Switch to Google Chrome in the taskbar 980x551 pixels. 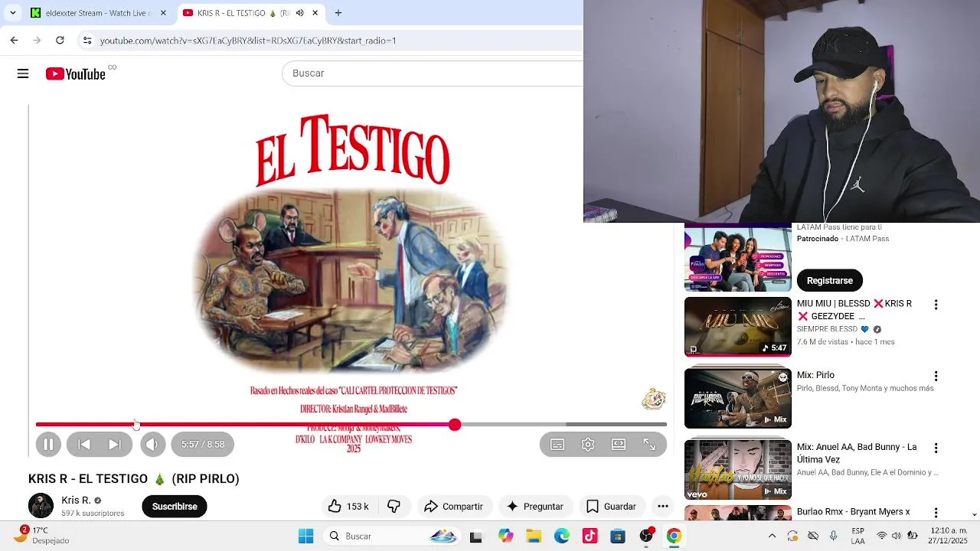(x=674, y=536)
